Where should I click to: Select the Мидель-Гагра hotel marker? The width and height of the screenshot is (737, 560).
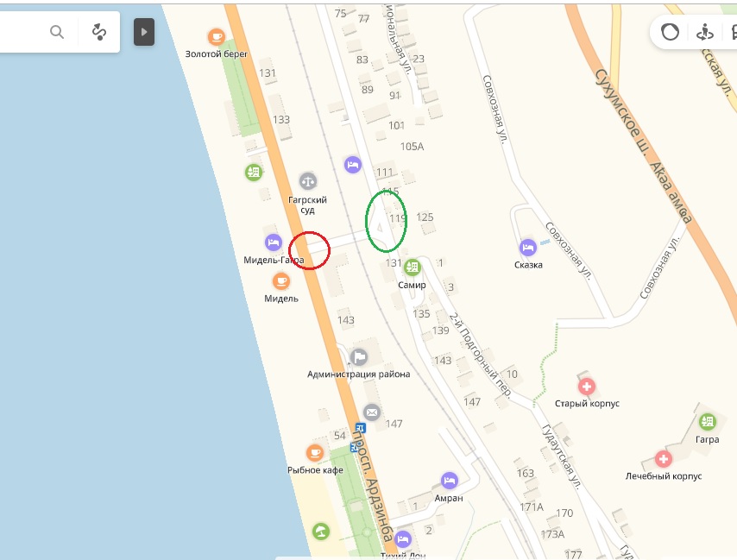tap(274, 242)
